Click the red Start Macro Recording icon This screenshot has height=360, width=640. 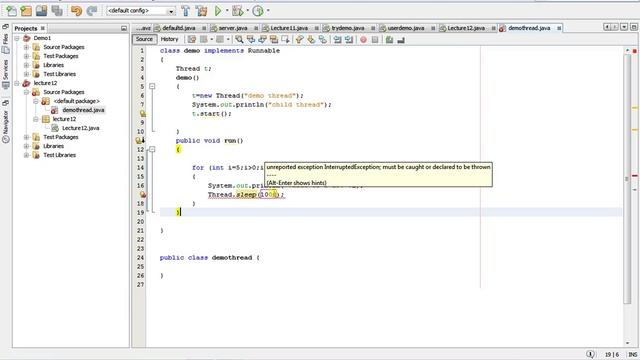coord(363,40)
